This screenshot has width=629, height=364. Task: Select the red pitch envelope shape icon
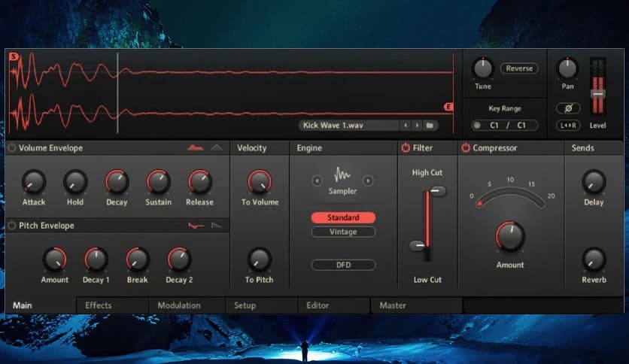click(x=196, y=226)
